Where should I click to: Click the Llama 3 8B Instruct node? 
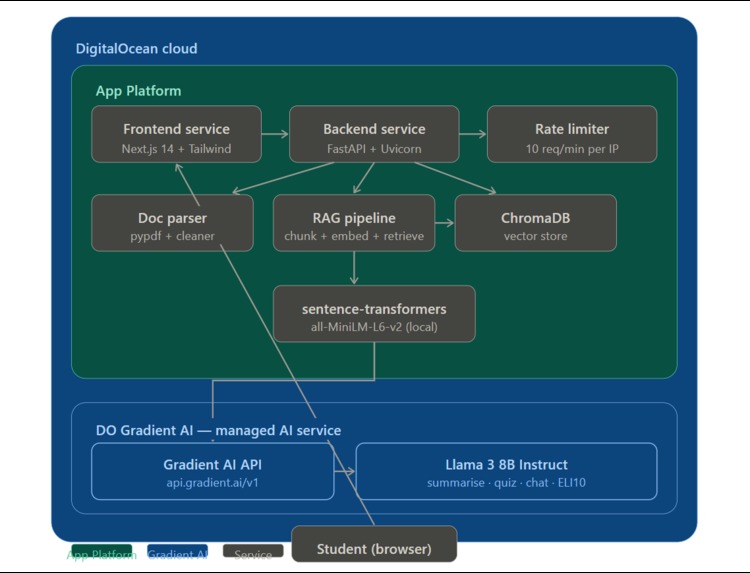point(507,472)
